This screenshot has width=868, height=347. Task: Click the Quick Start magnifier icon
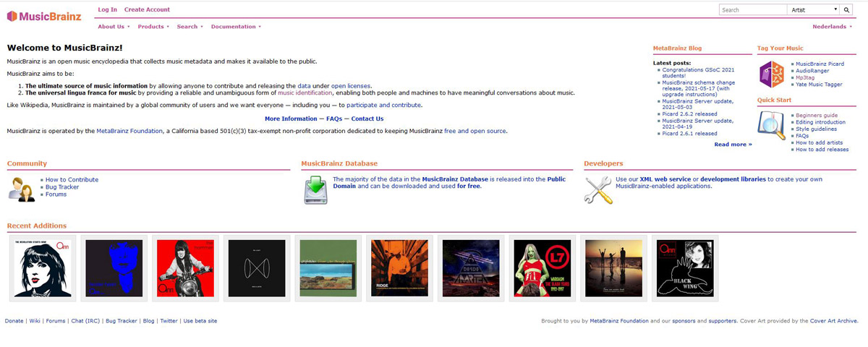point(771,125)
